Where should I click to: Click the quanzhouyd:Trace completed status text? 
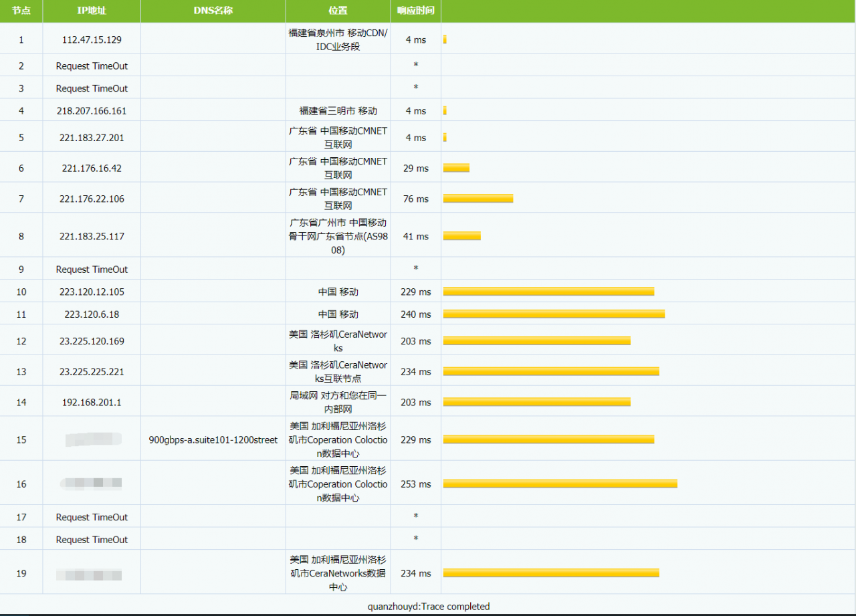pos(428,607)
